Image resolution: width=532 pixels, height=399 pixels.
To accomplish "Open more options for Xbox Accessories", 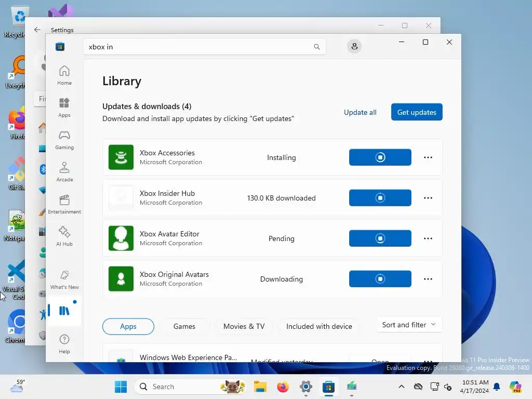I will click(x=428, y=157).
